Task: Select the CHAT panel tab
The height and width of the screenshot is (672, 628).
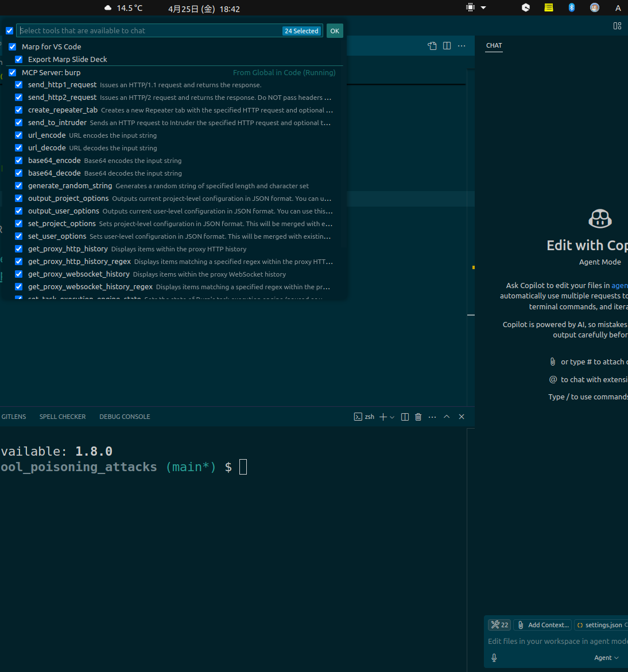Action: (x=494, y=45)
